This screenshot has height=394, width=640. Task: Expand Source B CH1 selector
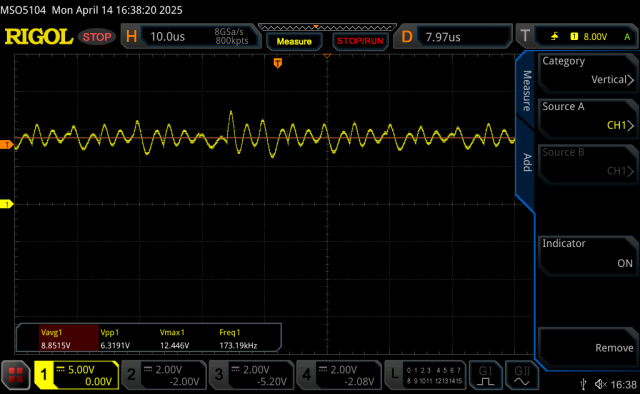(x=587, y=162)
